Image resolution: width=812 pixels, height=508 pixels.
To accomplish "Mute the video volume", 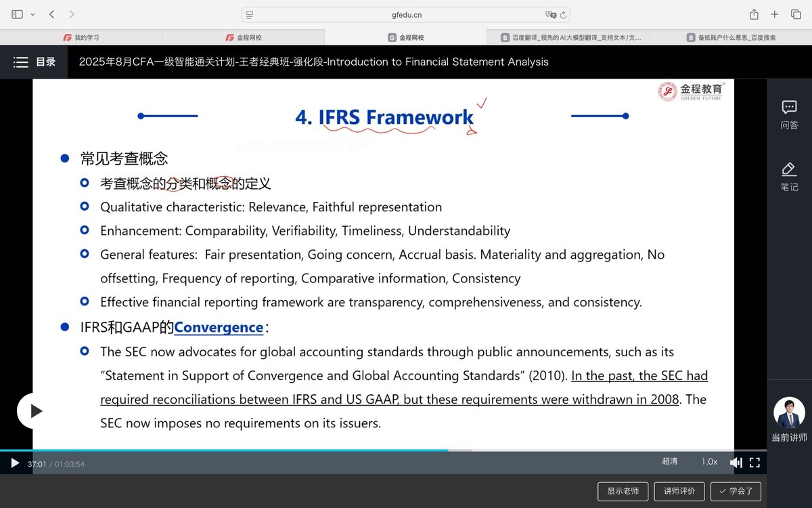I will 736,463.
